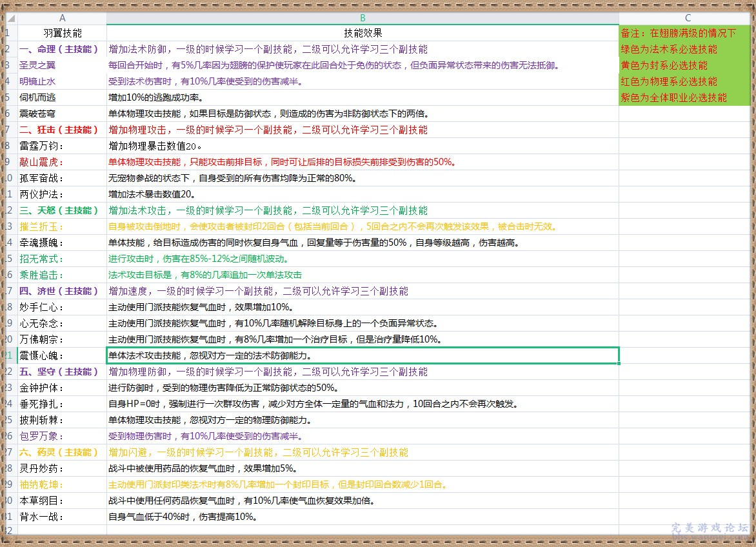Click the select-all corner triangle

[x=11, y=18]
